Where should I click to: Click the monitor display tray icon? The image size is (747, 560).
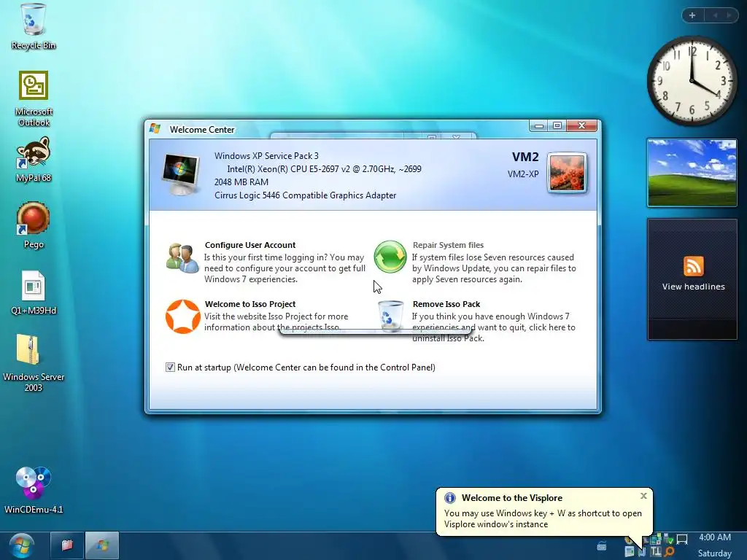point(682,540)
